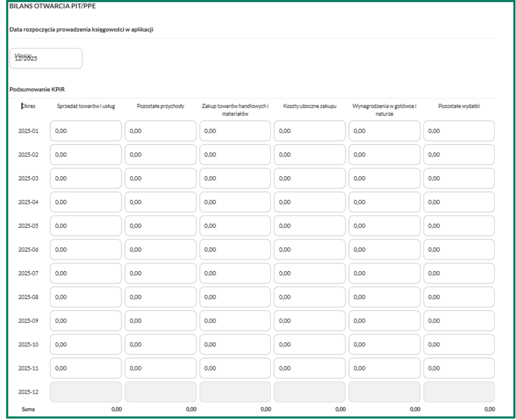Viewport: 516px width, 420px height.
Task: Edit 2025-07 Koszty uboczne zakupu field
Action: click(x=310, y=273)
